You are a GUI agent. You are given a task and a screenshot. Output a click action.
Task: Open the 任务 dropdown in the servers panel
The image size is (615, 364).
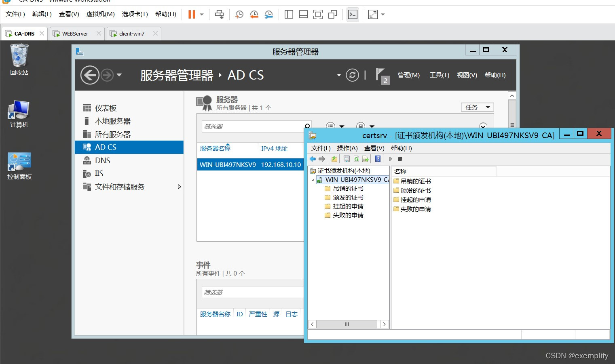tap(477, 107)
